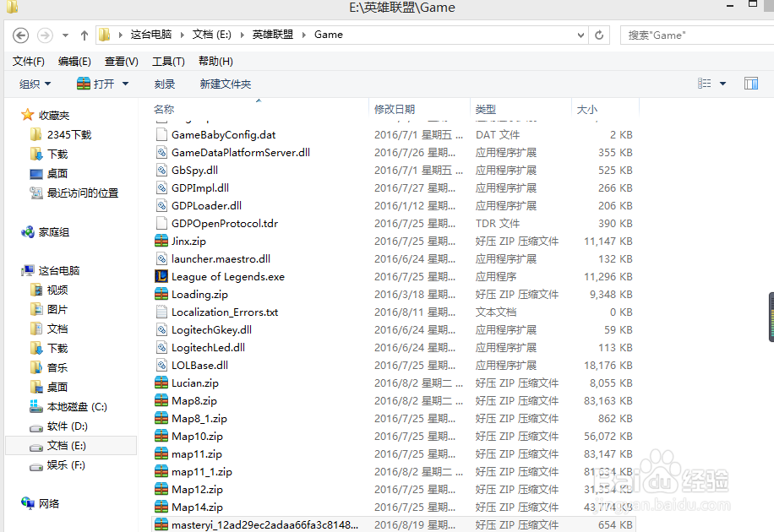This screenshot has height=532, width=774.
Task: Open League of Legends.exe
Action: click(x=226, y=276)
